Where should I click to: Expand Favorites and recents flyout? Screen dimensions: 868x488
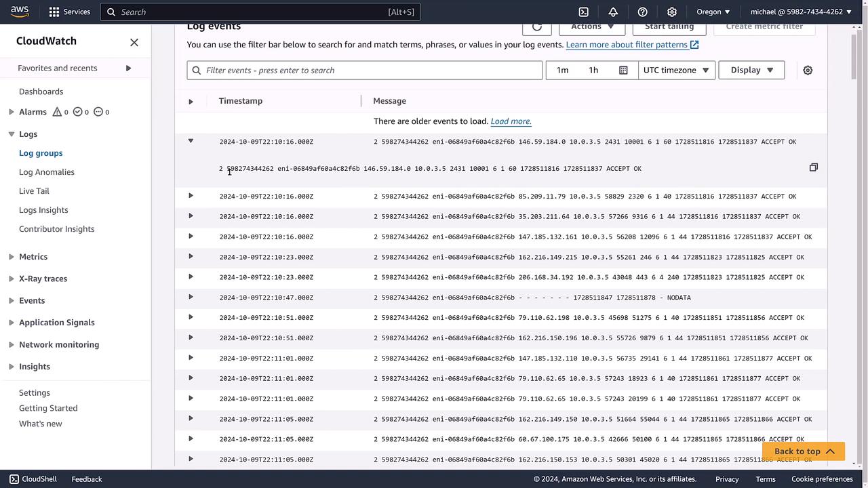[x=128, y=68]
